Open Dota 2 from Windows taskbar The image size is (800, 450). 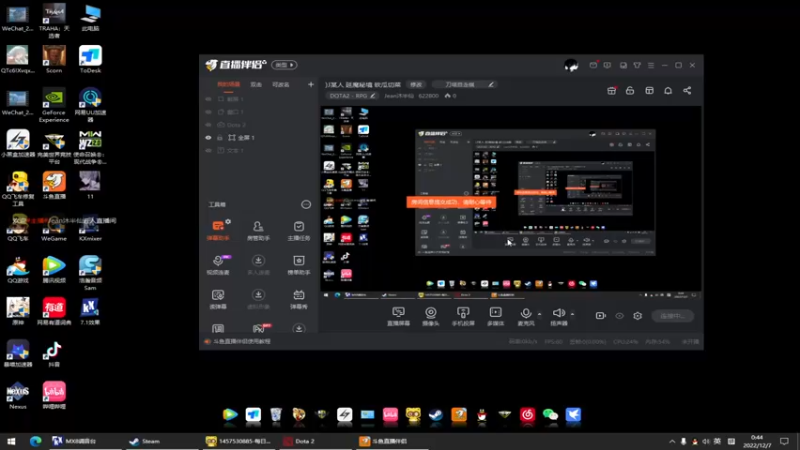coord(316,441)
